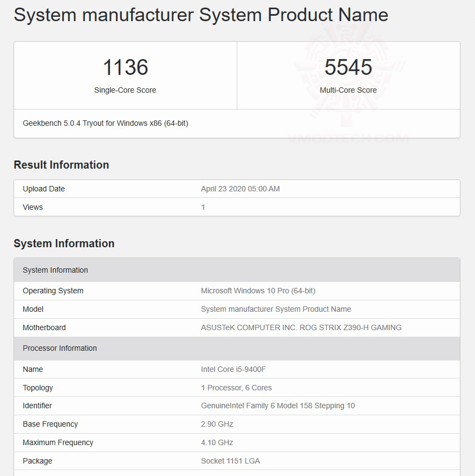Select the ASUSTeK ROG STRIX Z390-H GAMING value
Screen dimensions: 475x476
[301, 327]
